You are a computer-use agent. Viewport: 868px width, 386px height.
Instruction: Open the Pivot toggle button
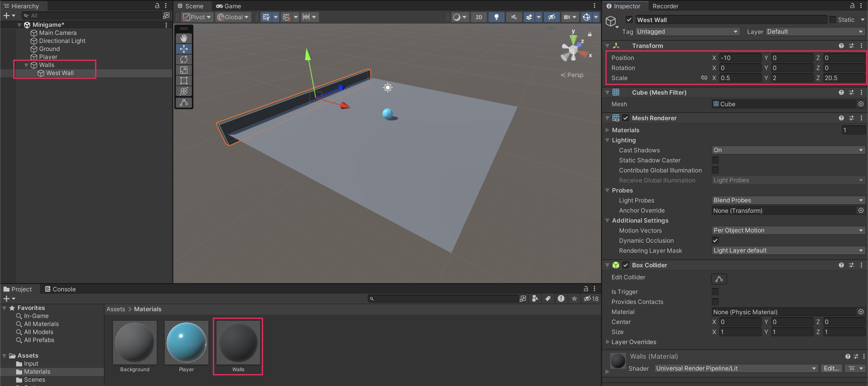click(x=197, y=17)
